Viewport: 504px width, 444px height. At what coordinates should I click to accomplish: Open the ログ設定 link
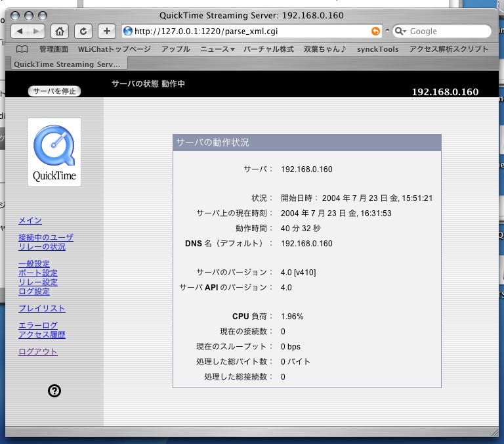point(34,291)
